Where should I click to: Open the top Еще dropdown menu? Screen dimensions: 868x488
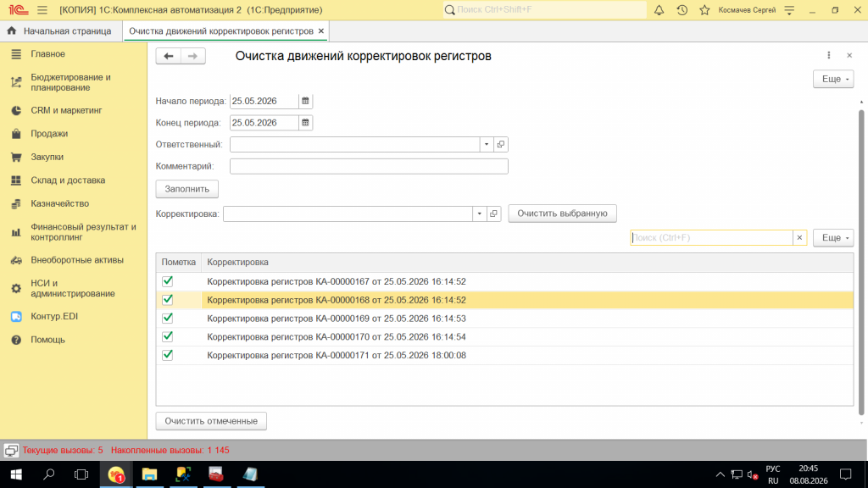(833, 79)
